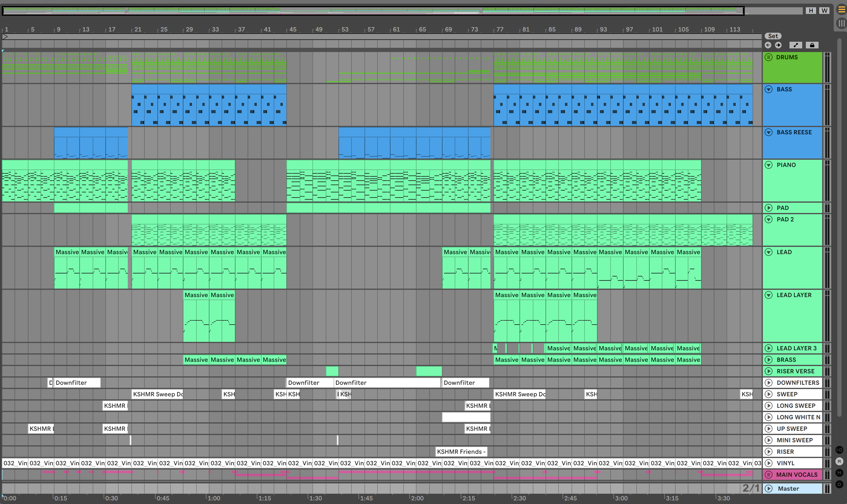Jump to previous locator arrow
Image resolution: width=847 pixels, height=504 pixels.
tap(768, 45)
